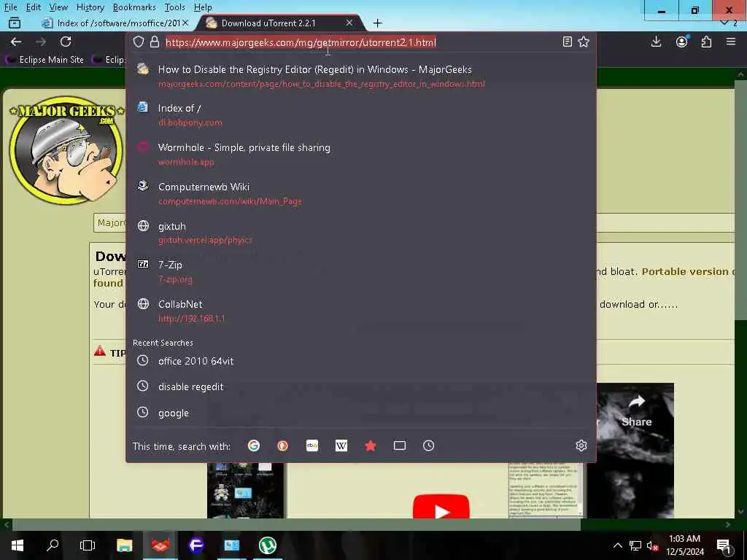The height and width of the screenshot is (560, 747).
Task: Select the Computernewb Wiki suggestion
Action: point(360,193)
